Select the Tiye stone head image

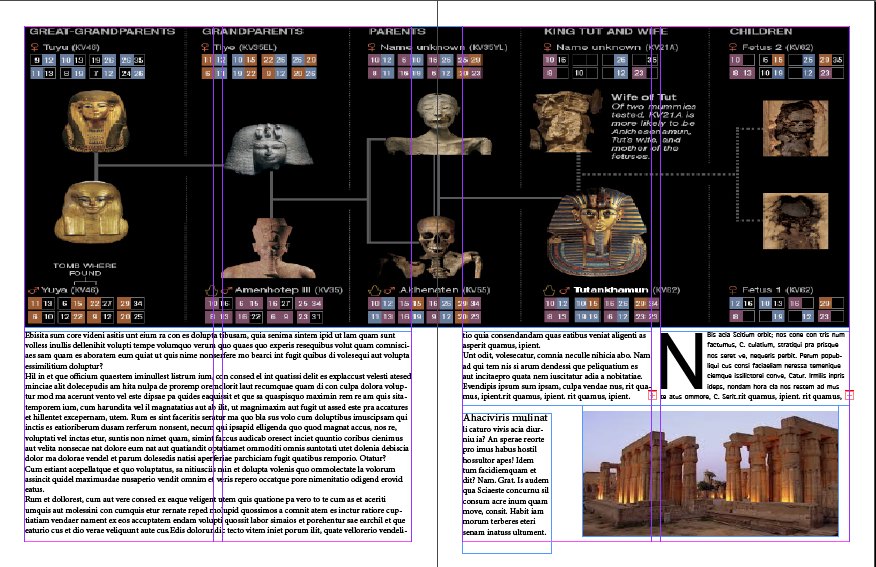coord(269,148)
